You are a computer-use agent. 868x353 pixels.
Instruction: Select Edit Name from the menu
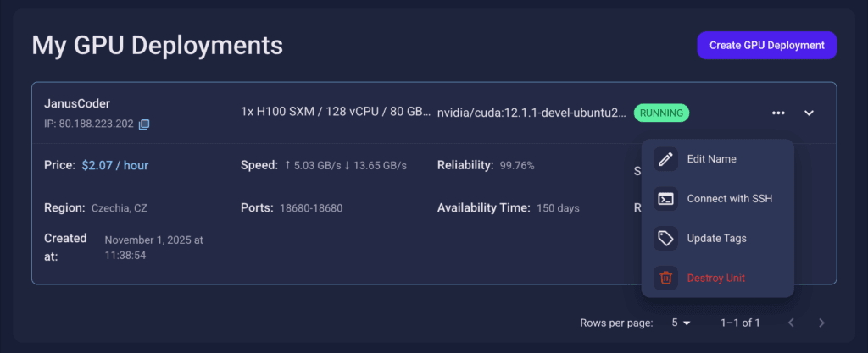coord(711,159)
